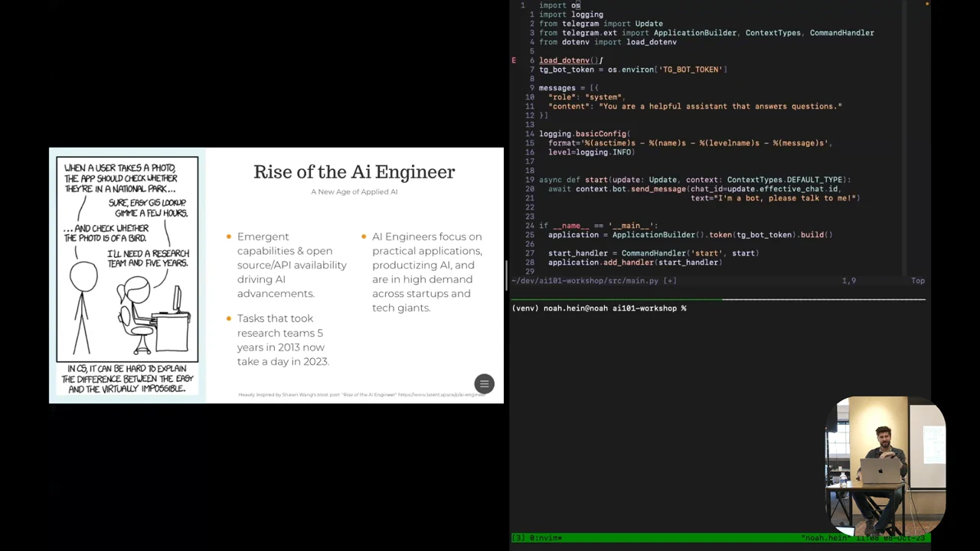Click the 'await context.bot.send_message' line
980x551 pixels.
[x=694, y=189]
